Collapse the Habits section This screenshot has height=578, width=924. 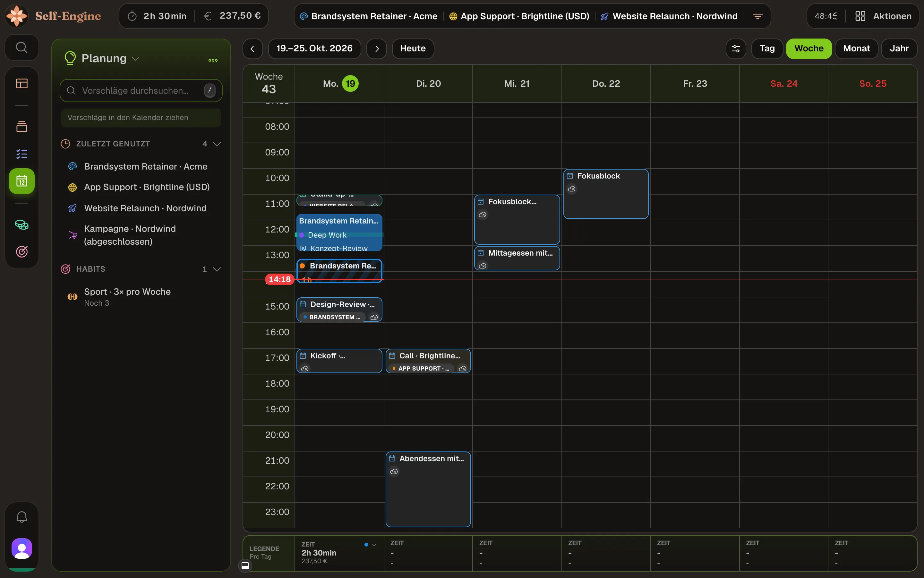click(217, 269)
